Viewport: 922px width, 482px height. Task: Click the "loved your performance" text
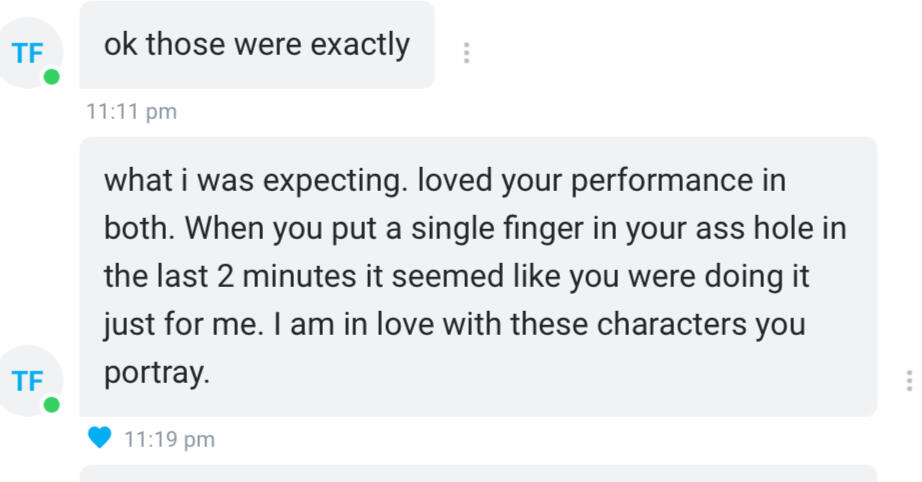[601, 181]
